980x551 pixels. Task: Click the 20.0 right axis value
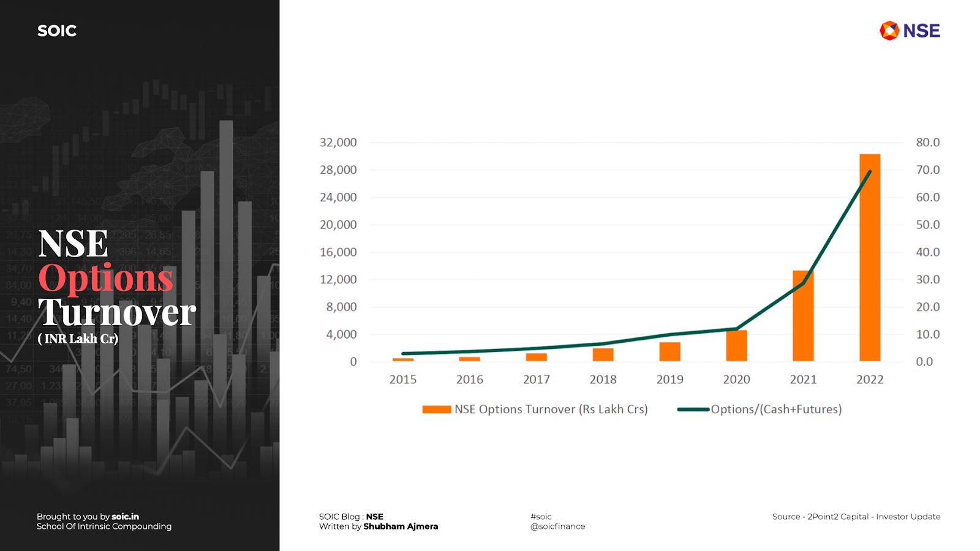[x=927, y=307]
